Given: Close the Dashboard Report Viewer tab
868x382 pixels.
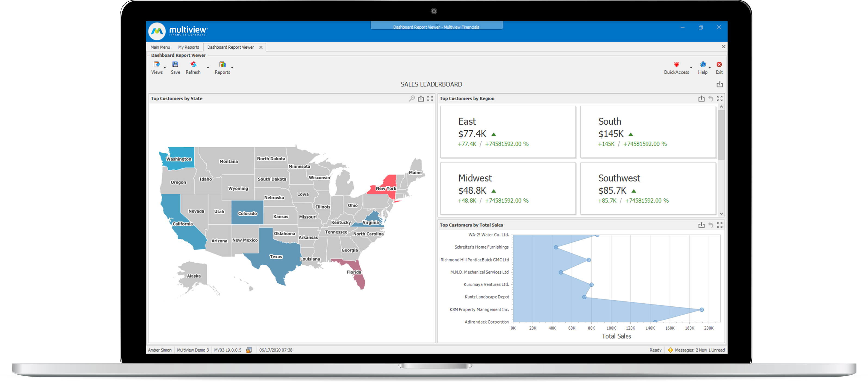Looking at the screenshot, I should coord(261,48).
